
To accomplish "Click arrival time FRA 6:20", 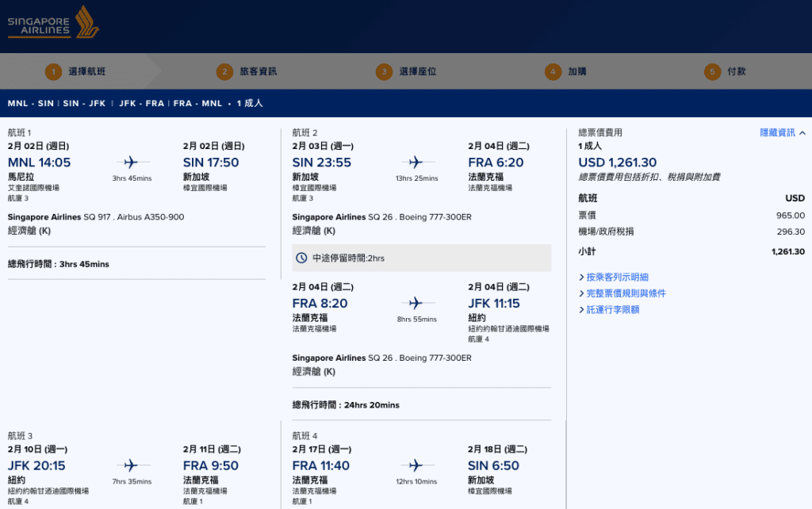I will pos(496,162).
